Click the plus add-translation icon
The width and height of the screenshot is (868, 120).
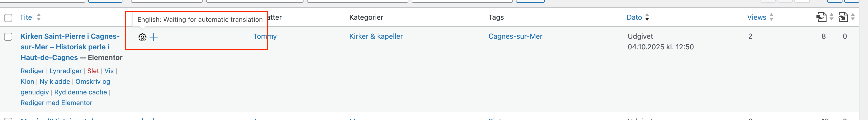click(154, 37)
